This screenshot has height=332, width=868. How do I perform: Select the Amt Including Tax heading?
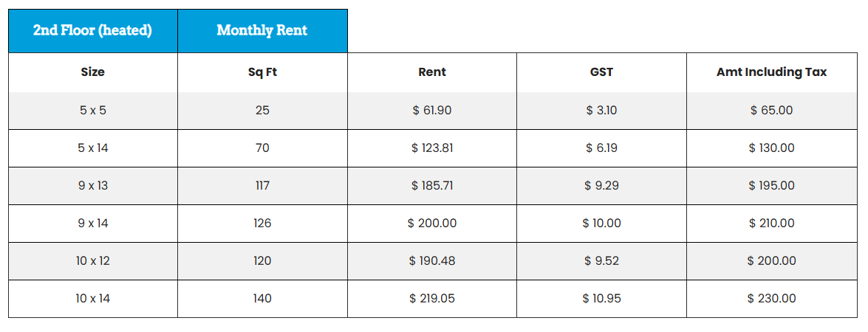click(771, 72)
